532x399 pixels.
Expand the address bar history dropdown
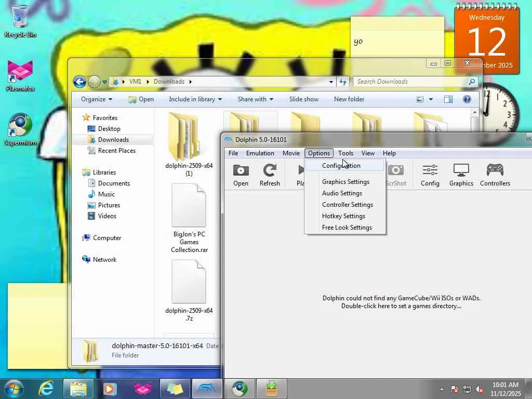(331, 82)
